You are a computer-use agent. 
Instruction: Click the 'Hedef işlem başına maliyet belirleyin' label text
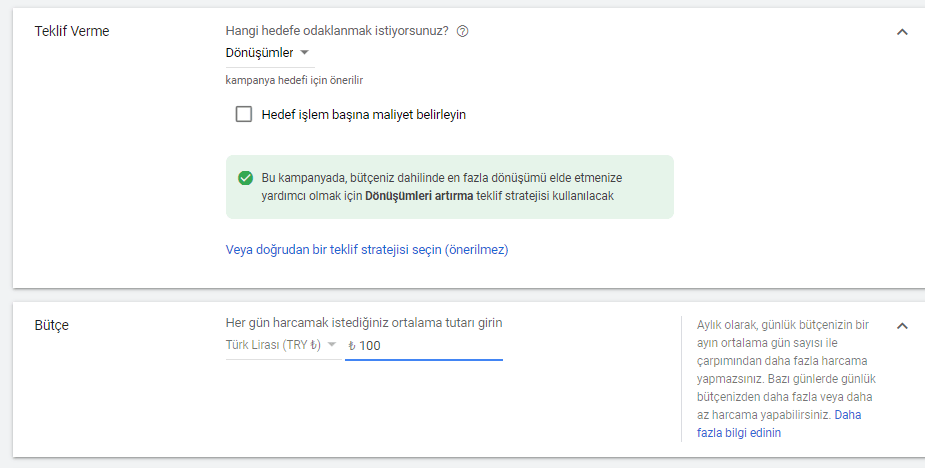click(x=363, y=115)
